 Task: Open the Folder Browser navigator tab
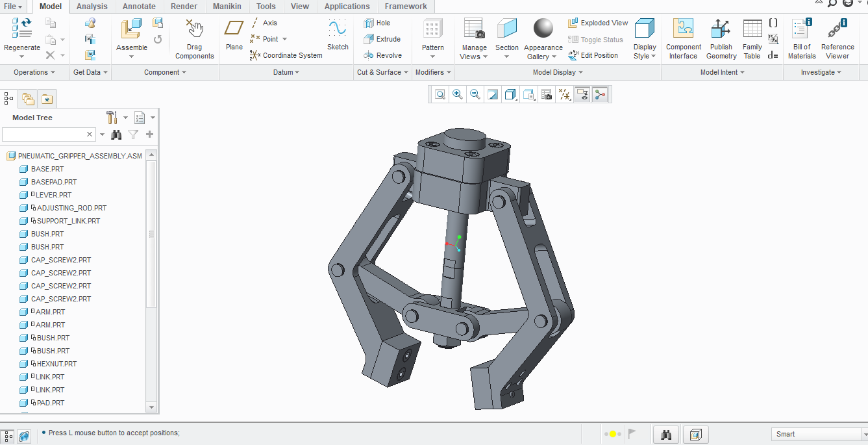tap(28, 99)
